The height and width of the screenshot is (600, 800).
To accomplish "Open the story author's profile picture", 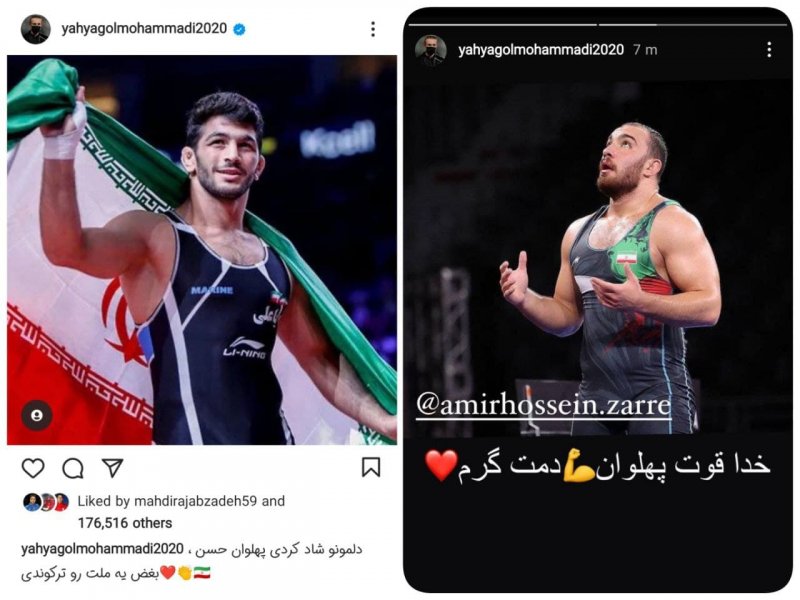I will coord(431,51).
